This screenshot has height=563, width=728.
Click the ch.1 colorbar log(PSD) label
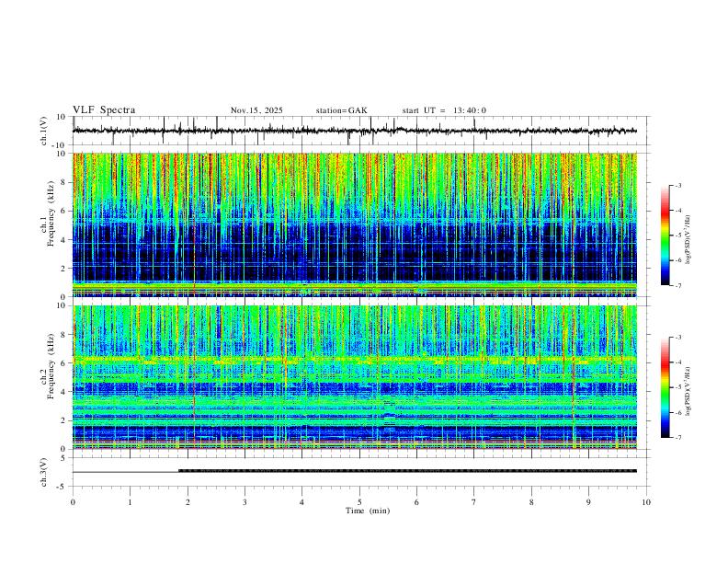[688, 240]
